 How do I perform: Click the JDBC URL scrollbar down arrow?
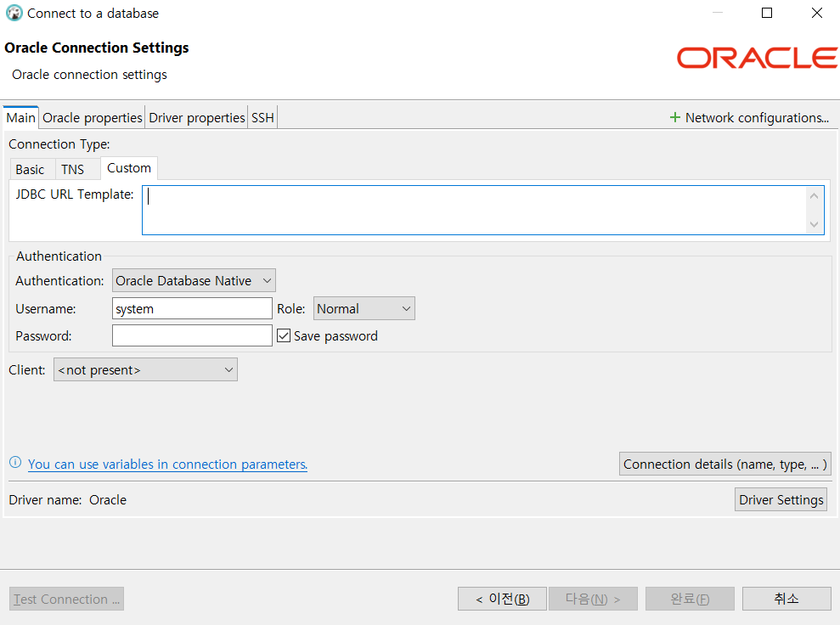(x=814, y=224)
